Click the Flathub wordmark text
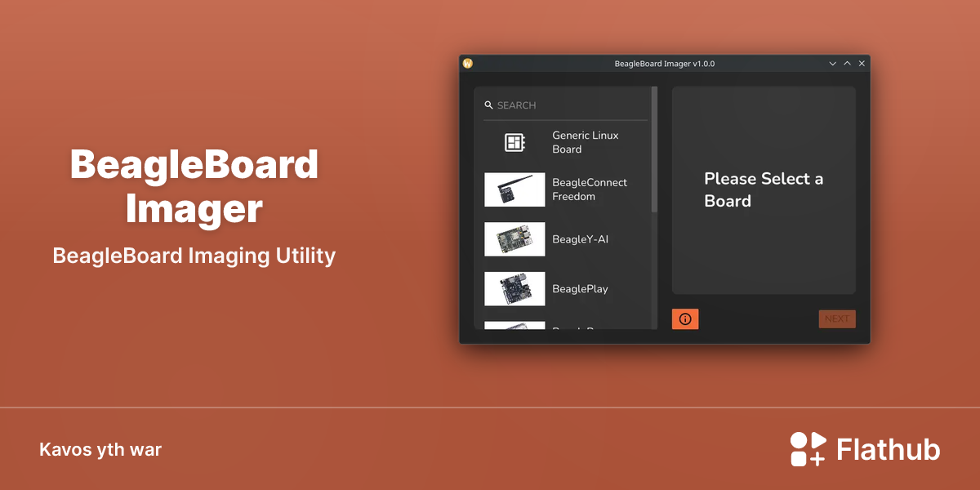The height and width of the screenshot is (490, 980). [889, 449]
